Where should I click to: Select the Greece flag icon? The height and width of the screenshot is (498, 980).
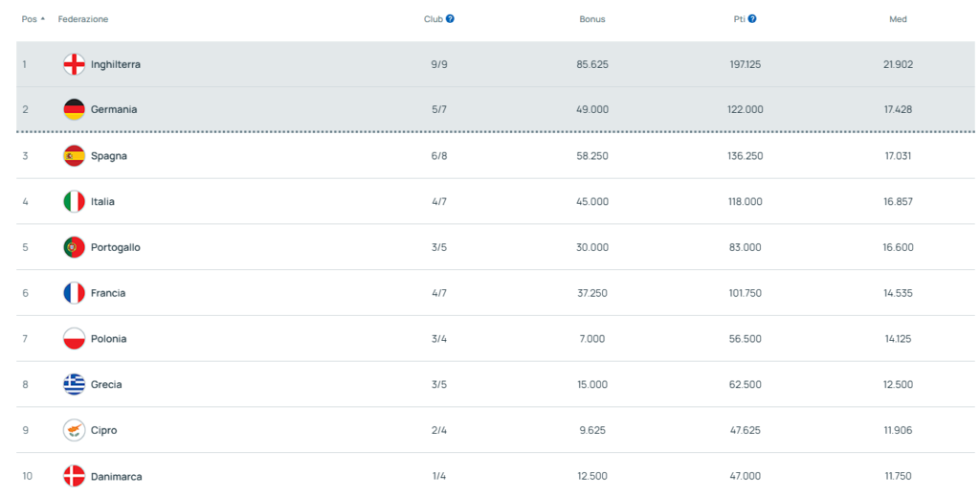[x=75, y=384]
